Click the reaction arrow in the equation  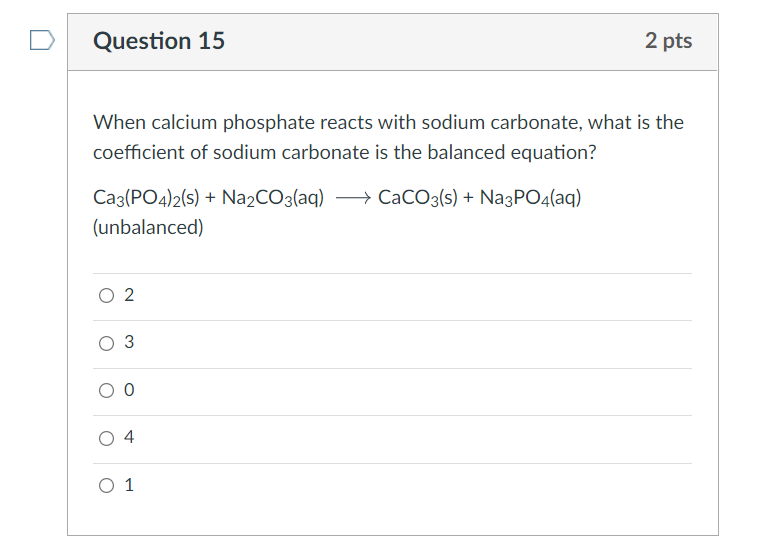(x=352, y=198)
